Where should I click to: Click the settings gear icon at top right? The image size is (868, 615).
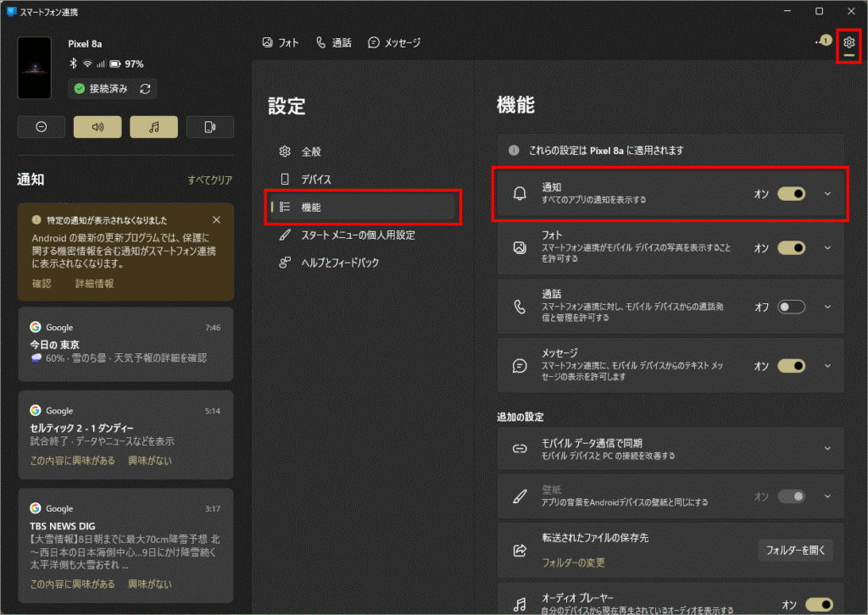pyautogui.click(x=849, y=42)
